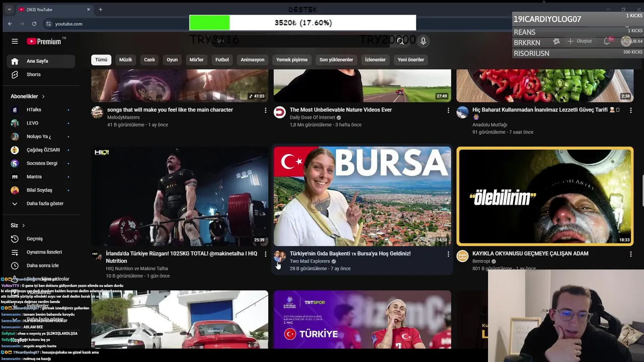Open options menu for main character songs video
Image resolution: width=644 pixels, height=362 pixels.
tap(266, 110)
